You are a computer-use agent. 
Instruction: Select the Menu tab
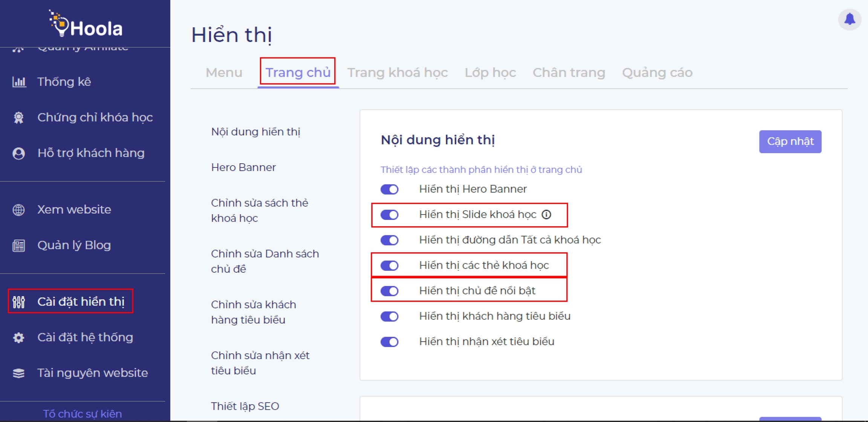tap(224, 72)
